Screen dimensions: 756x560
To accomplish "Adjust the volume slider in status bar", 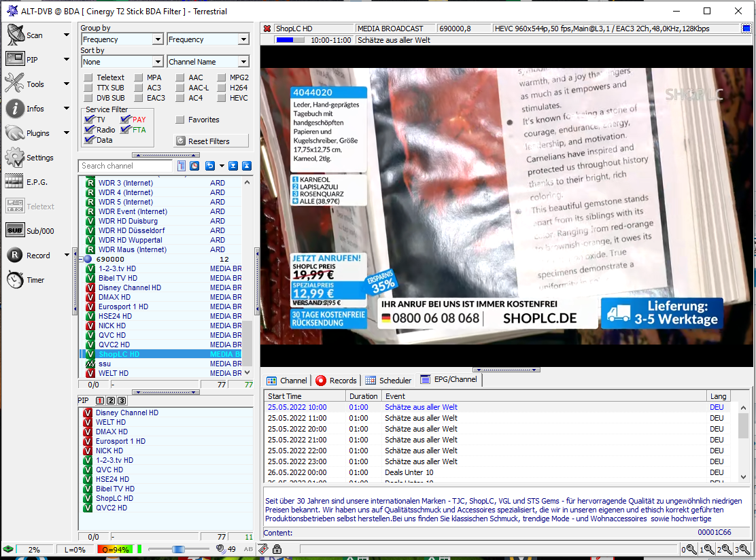I will 178,549.
